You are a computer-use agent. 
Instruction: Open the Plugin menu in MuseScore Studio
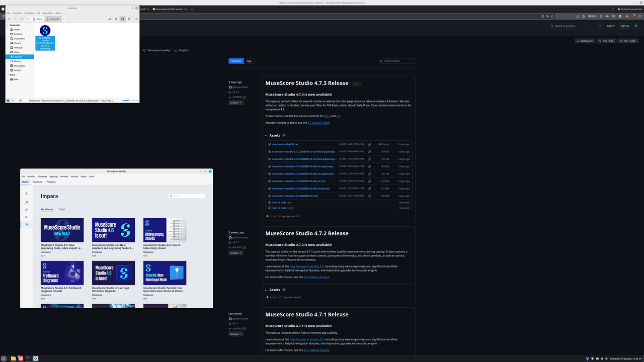pos(84,176)
